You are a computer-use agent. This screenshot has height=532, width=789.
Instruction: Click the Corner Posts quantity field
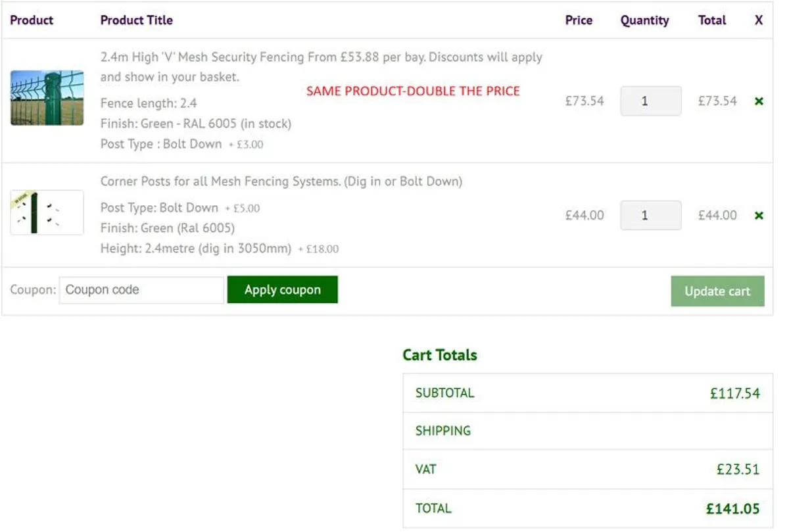[x=650, y=216]
